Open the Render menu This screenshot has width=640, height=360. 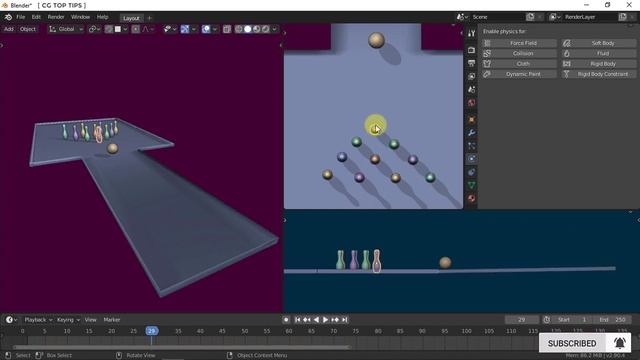click(56, 17)
